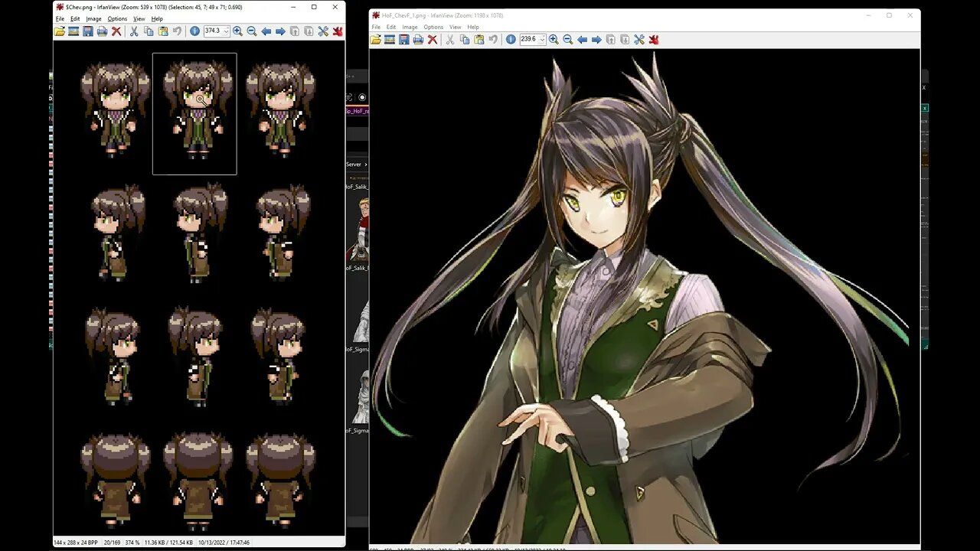Open Image menu in SChev.png window
Image resolution: width=980 pixels, height=551 pixels.
(93, 18)
